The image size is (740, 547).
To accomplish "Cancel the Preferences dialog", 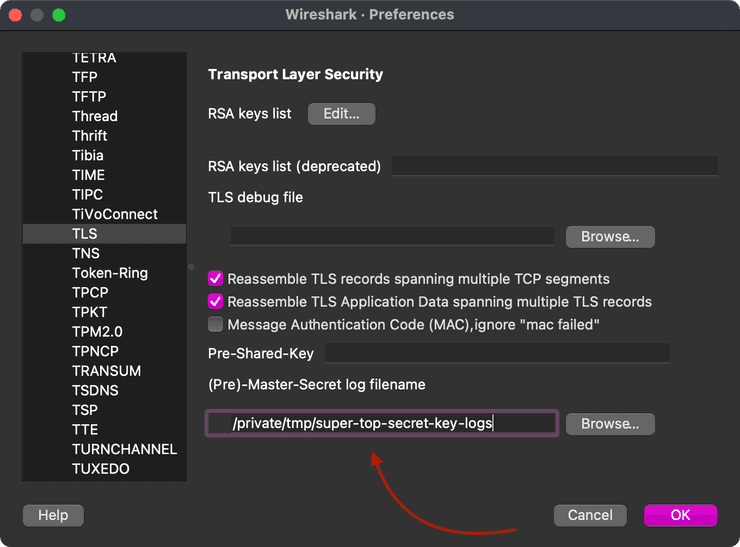I will (x=590, y=515).
